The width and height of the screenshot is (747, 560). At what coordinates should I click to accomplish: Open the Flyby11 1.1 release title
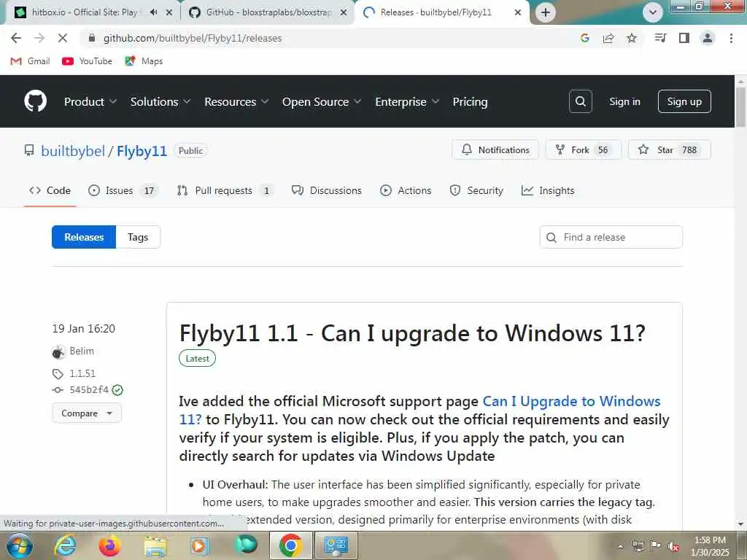coord(412,332)
